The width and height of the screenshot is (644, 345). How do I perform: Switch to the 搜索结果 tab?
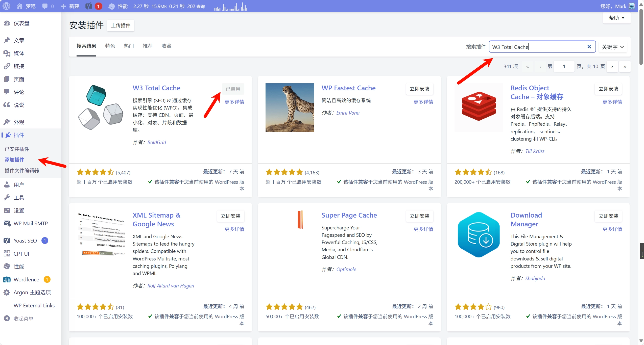86,46
